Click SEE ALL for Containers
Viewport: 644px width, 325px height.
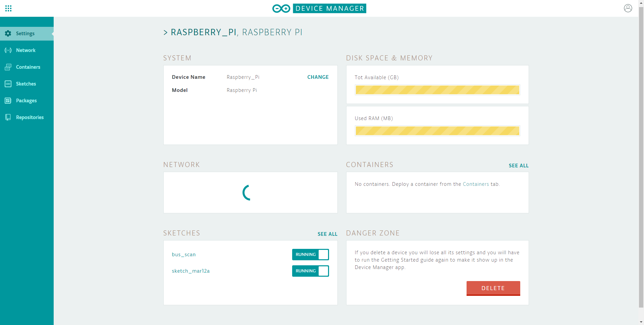pyautogui.click(x=519, y=166)
